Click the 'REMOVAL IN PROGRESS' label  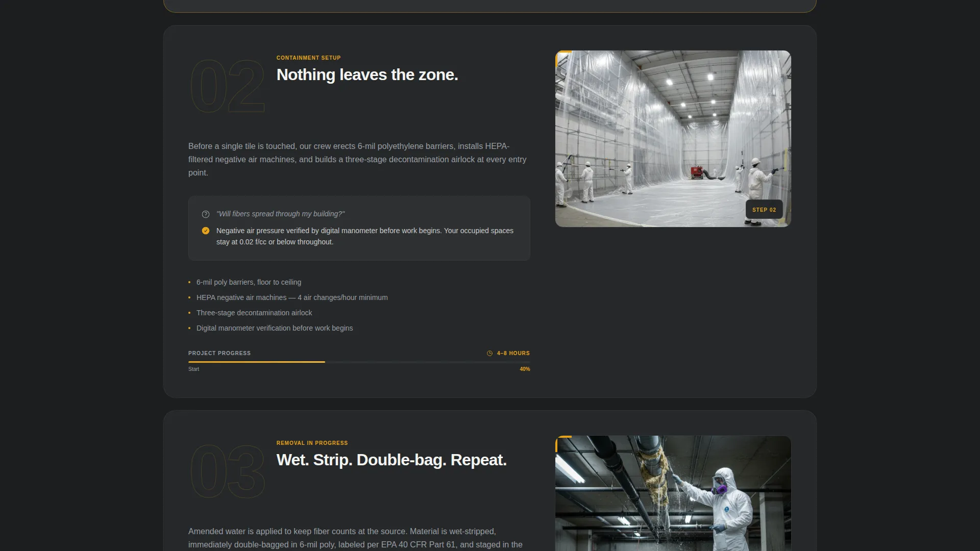point(312,443)
